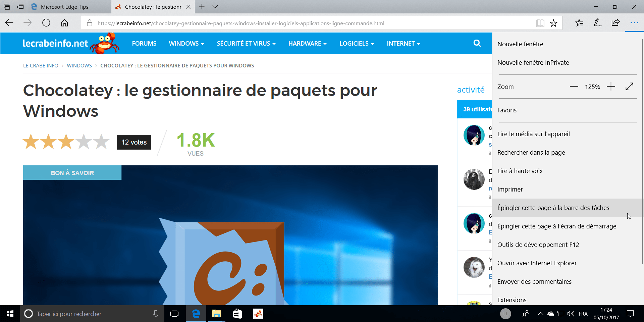Show hidden system tray icons
The image size is (644, 322).
[540, 314]
